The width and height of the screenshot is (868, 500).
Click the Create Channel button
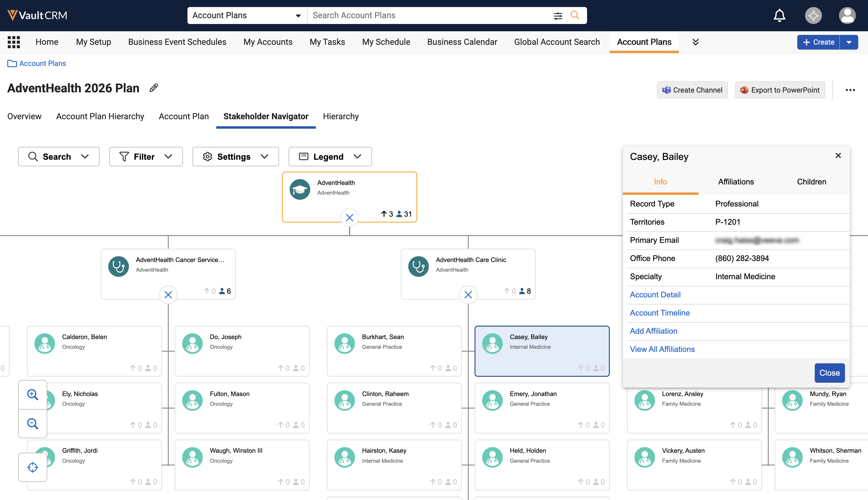[x=692, y=90]
